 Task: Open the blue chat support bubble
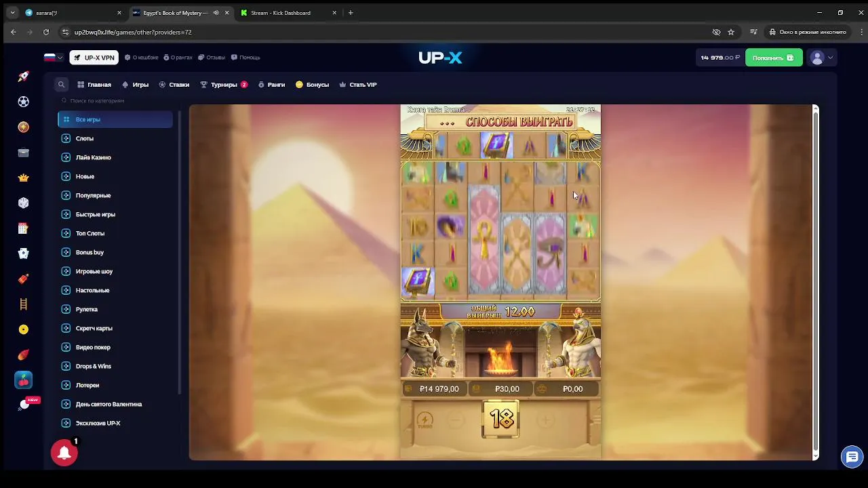point(852,457)
